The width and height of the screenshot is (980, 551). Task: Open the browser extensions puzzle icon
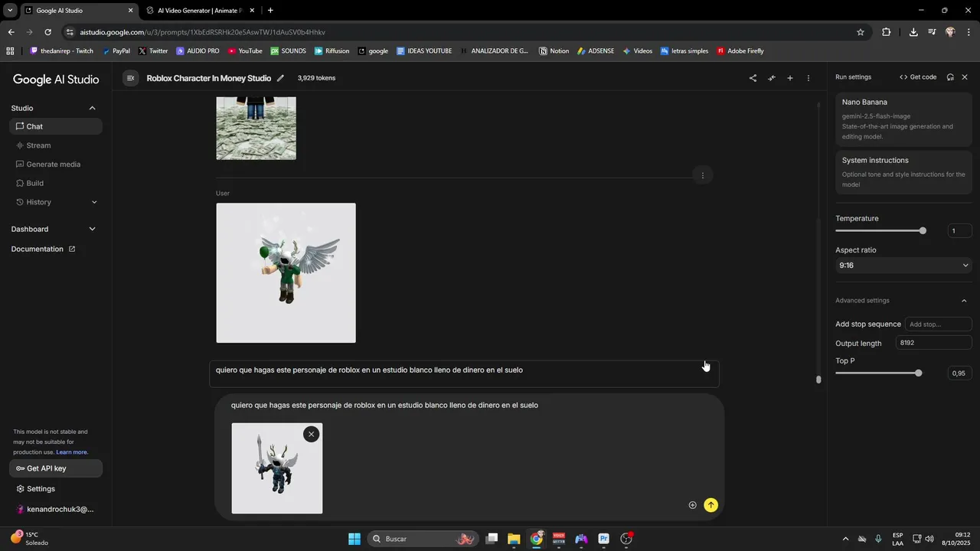tap(887, 32)
